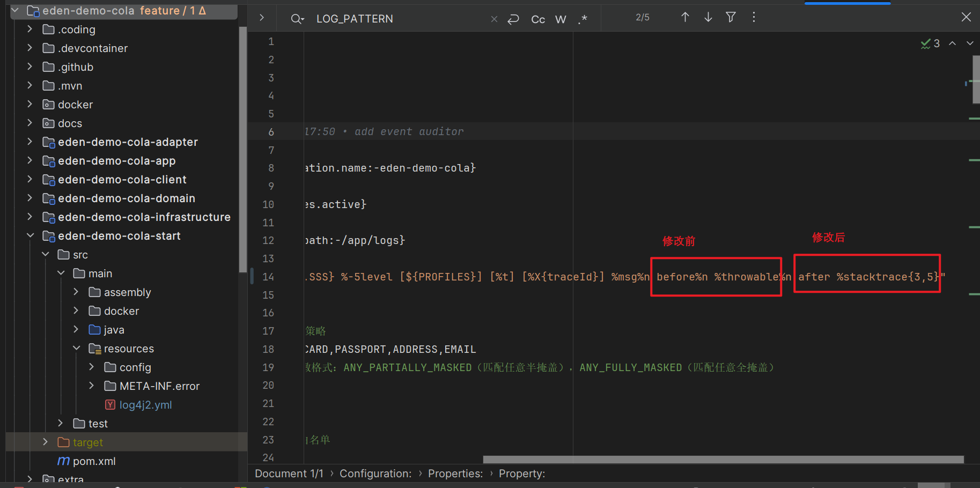Clear the LOG_PATTERN search text

(494, 19)
